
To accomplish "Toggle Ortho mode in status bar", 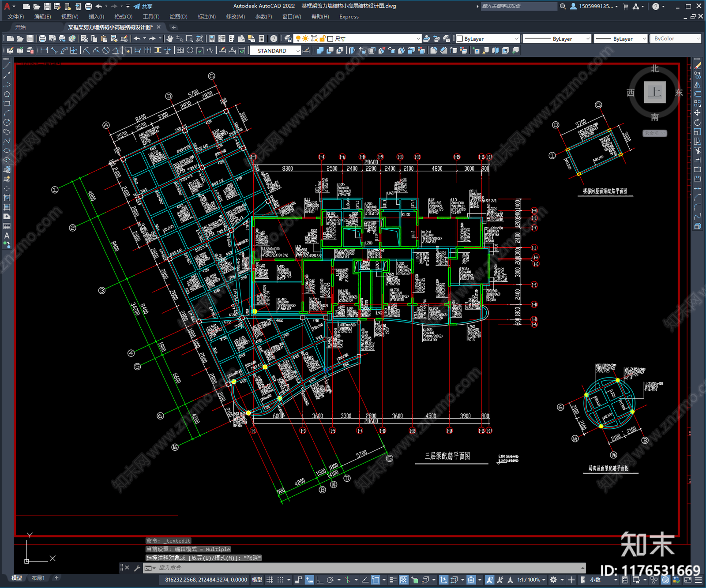I will [319, 580].
